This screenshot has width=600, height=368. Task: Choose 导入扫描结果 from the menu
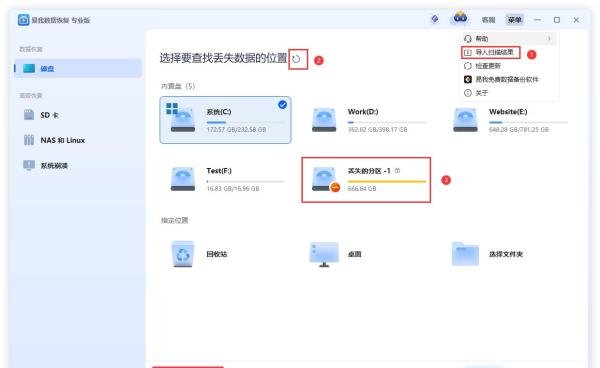coord(491,52)
